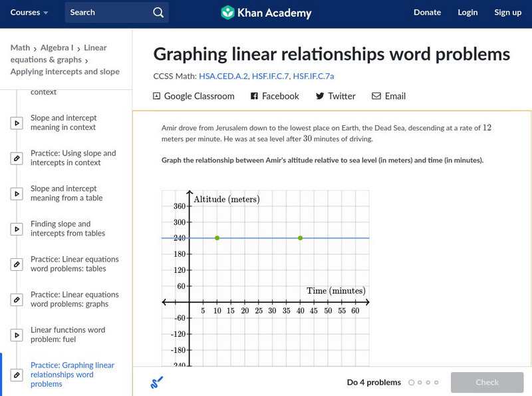Screen dimensions: 532x396
Task: Open the scratchpad pencil tool
Action: pos(157,382)
